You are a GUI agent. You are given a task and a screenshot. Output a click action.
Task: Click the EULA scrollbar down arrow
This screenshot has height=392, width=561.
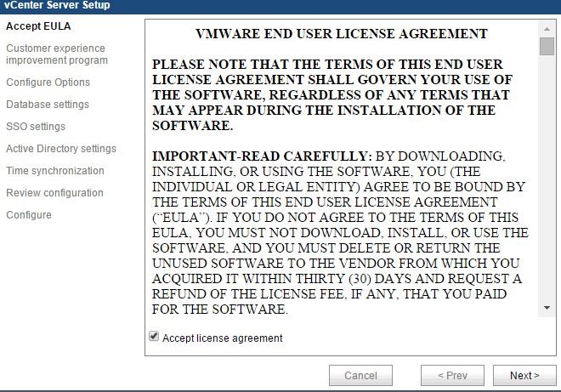pyautogui.click(x=547, y=308)
